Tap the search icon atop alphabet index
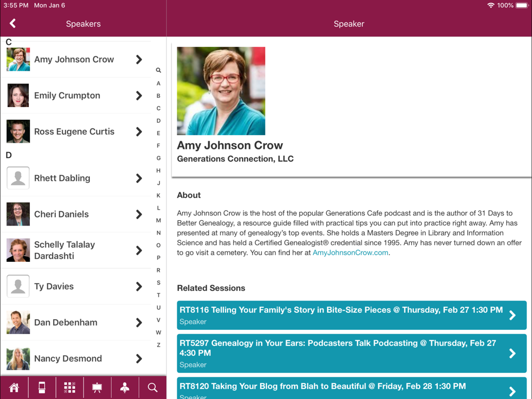The width and height of the screenshot is (532, 399). point(159,70)
